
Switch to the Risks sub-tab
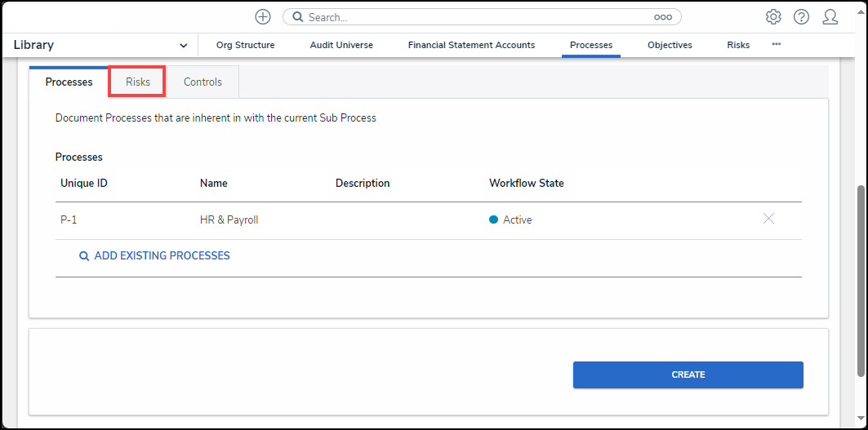pos(138,82)
